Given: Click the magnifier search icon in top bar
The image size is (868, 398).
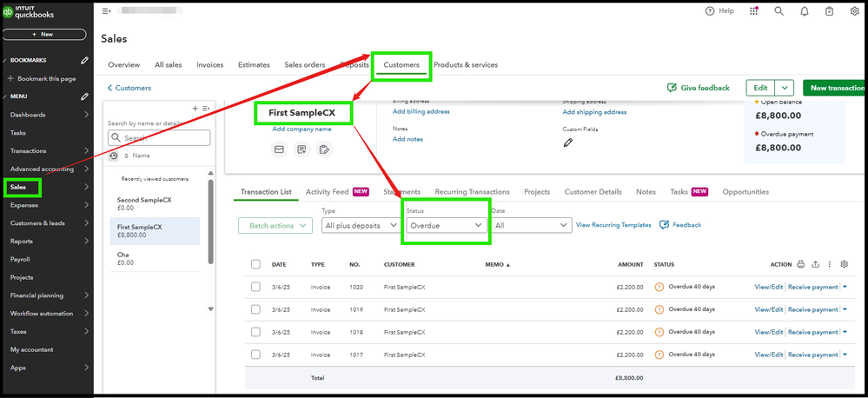Looking at the screenshot, I should (779, 11).
